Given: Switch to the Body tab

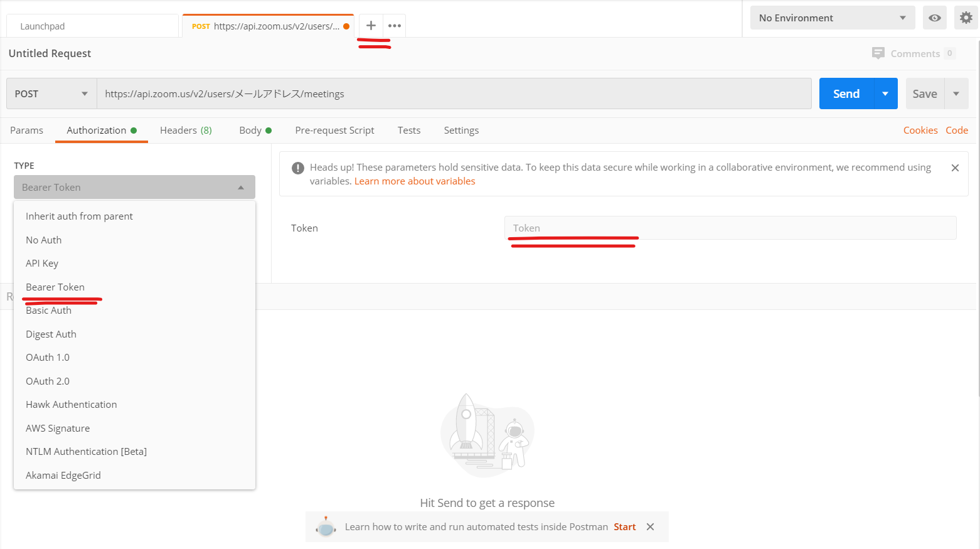Looking at the screenshot, I should pyautogui.click(x=255, y=130).
